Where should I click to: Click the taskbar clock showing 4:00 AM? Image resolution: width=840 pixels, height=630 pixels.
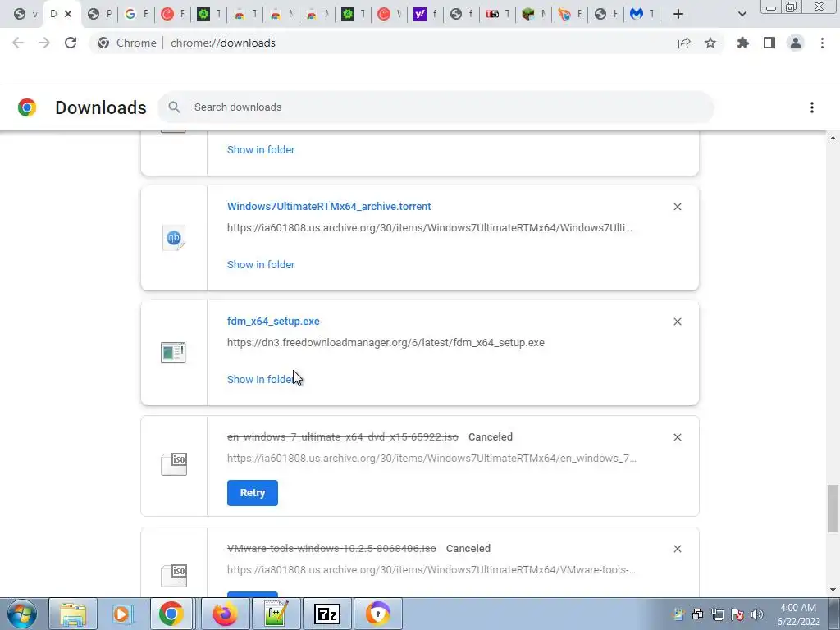click(x=798, y=614)
